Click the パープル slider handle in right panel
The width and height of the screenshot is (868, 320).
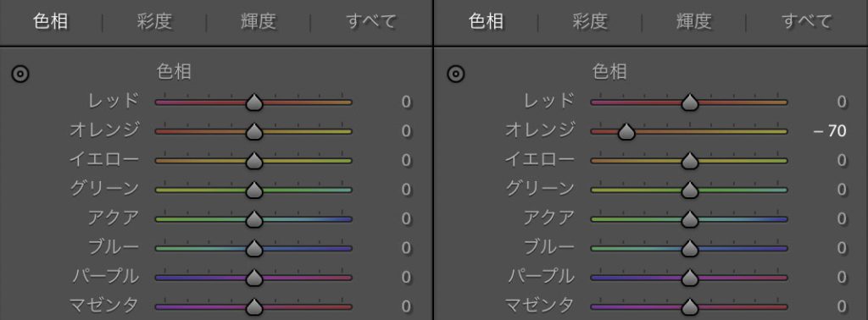coord(690,278)
